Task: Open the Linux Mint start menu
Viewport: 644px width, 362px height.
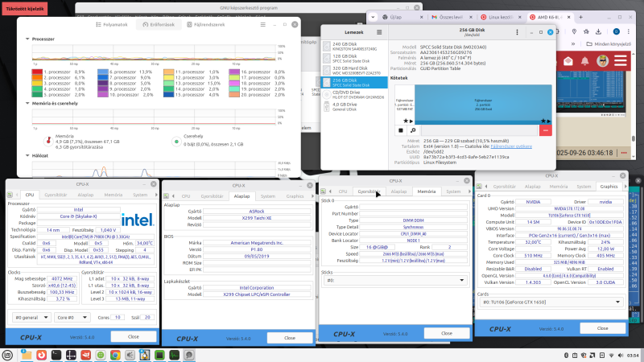Action: pyautogui.click(x=7, y=355)
